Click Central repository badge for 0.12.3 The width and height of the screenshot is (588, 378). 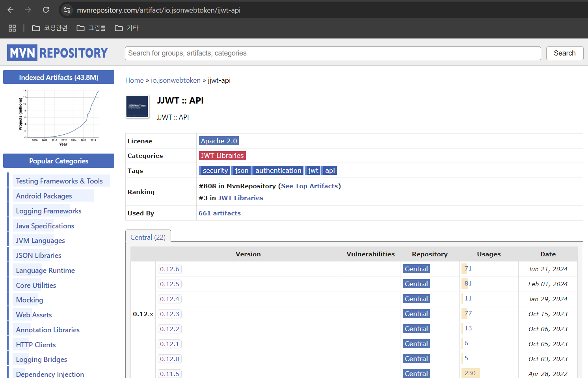(416, 314)
